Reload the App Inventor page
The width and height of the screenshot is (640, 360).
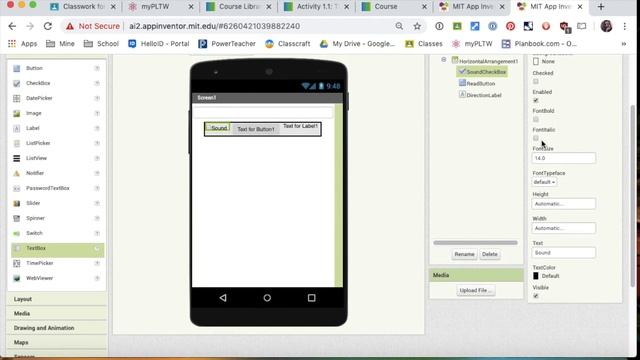pyautogui.click(x=48, y=26)
